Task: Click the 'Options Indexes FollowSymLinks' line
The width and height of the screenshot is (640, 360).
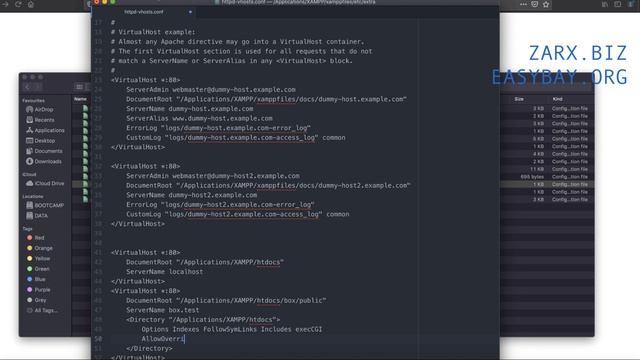Action: (x=231, y=329)
